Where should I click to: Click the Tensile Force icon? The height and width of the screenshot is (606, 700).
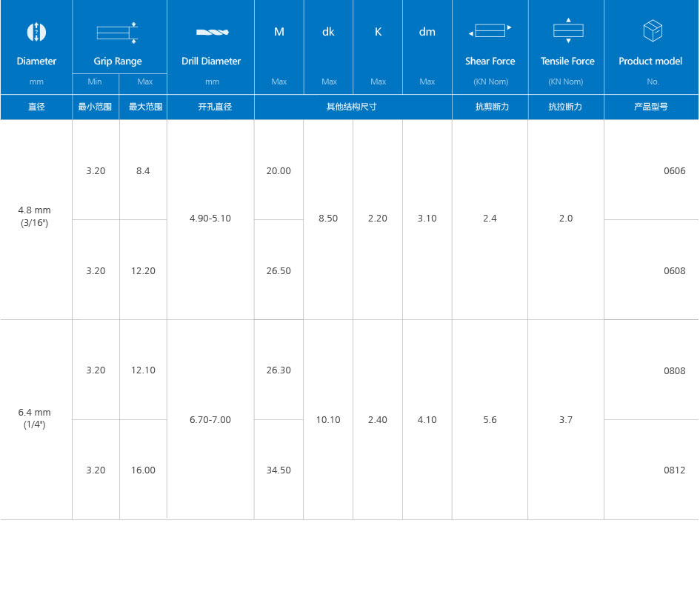[x=568, y=31]
